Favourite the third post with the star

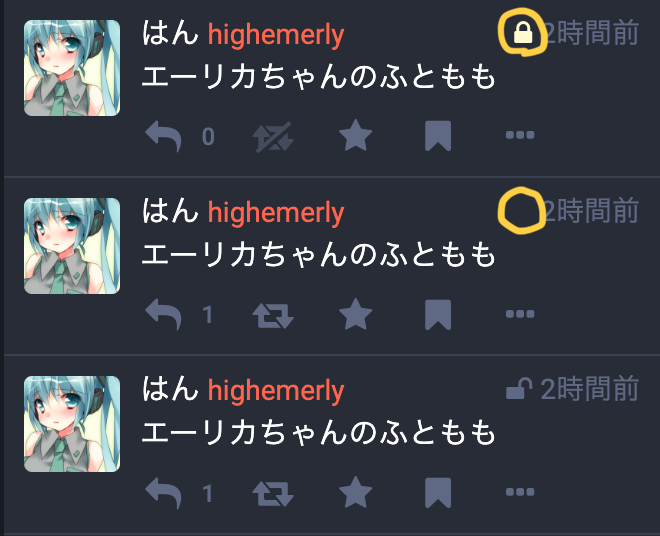click(356, 492)
